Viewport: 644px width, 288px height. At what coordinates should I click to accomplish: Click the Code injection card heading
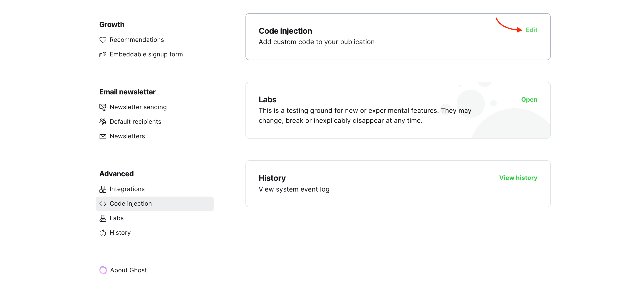click(285, 31)
